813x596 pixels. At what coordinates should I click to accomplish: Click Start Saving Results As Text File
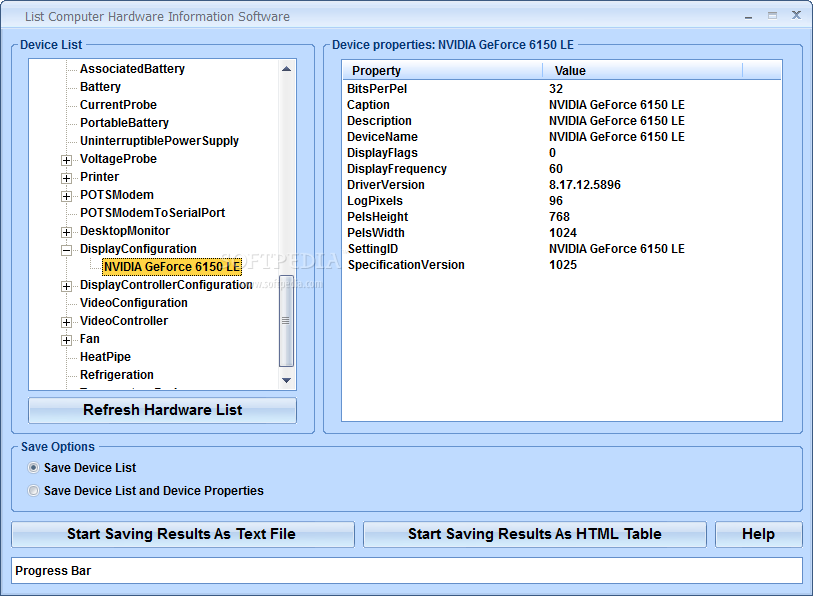183,534
